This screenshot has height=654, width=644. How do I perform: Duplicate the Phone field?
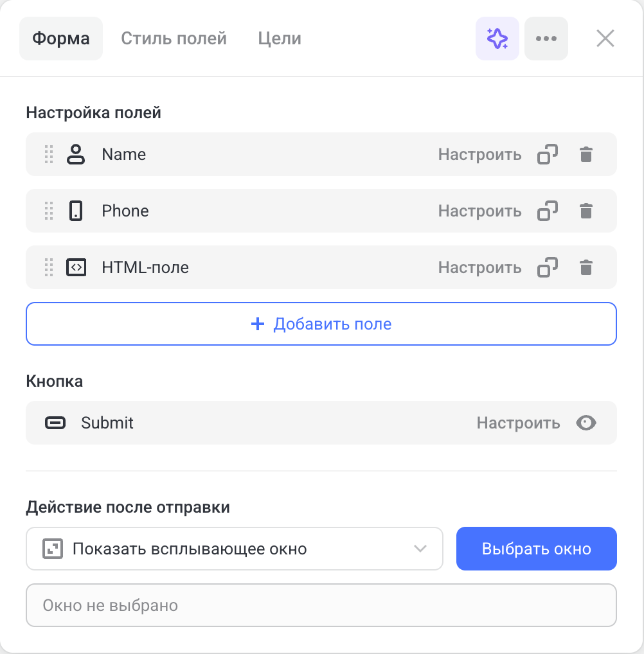click(x=548, y=211)
